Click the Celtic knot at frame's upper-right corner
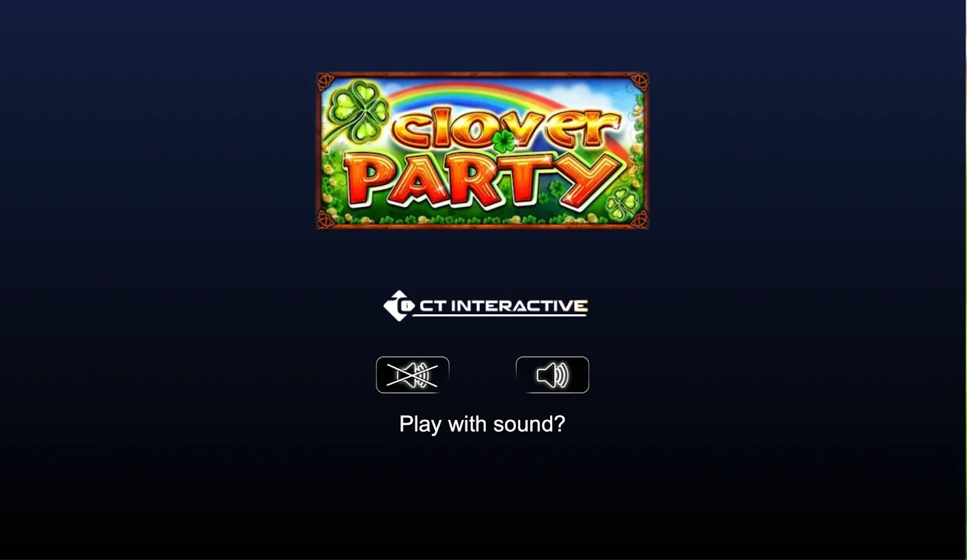 640,82
